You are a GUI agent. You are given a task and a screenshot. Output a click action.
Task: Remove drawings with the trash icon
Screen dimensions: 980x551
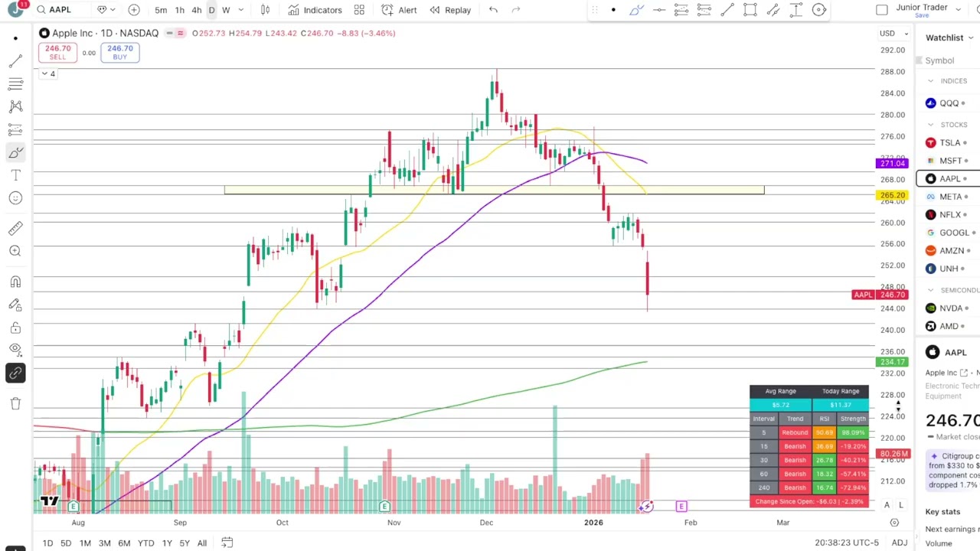15,403
